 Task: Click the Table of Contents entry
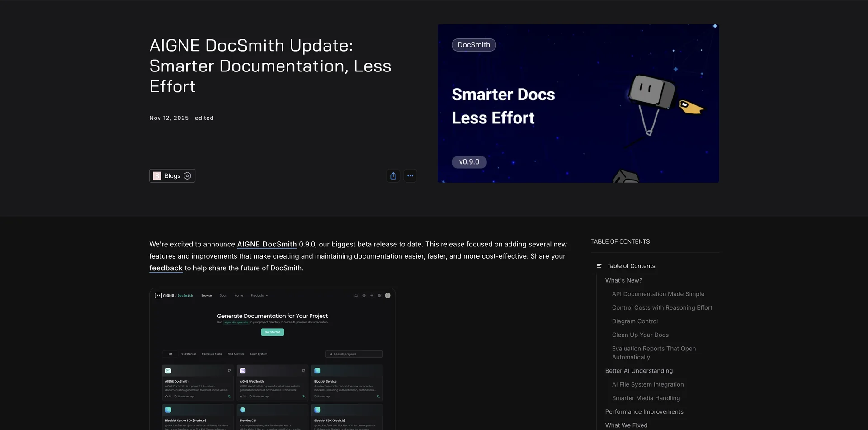(x=631, y=266)
